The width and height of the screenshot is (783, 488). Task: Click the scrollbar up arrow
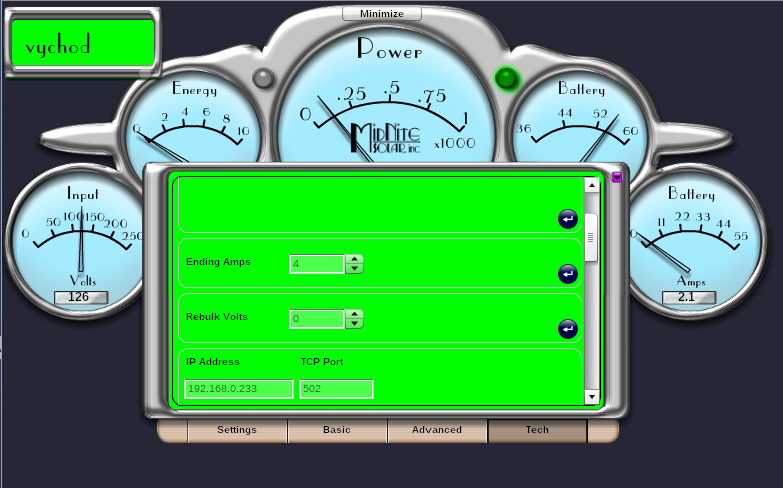click(591, 185)
